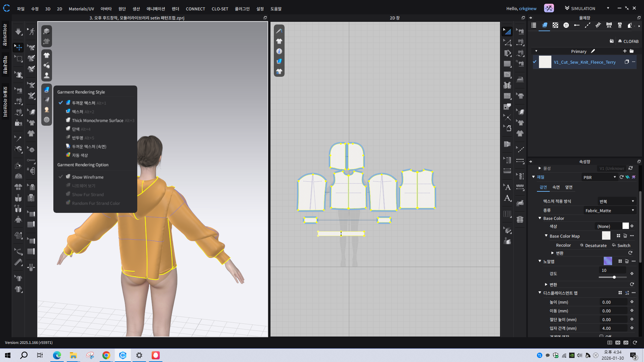Switch to the 속면 material tab

pos(556,187)
